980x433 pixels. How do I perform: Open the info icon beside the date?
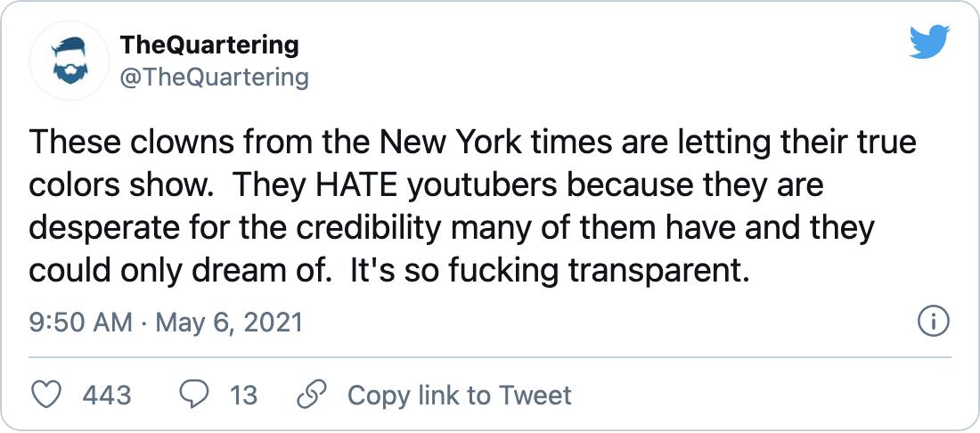coord(933,322)
